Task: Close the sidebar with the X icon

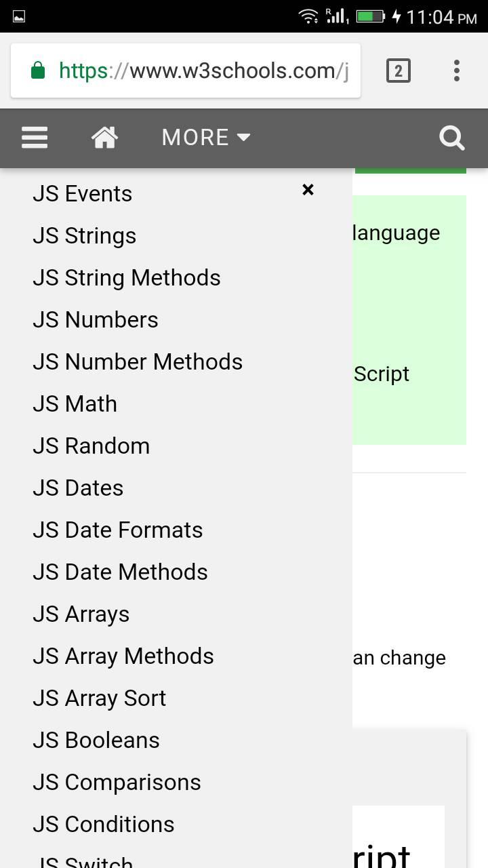Action: point(308,190)
